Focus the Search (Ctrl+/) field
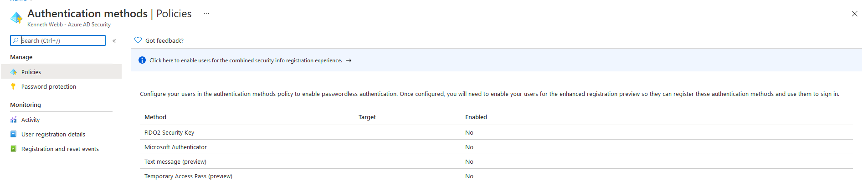The image size is (868, 191). [58, 40]
